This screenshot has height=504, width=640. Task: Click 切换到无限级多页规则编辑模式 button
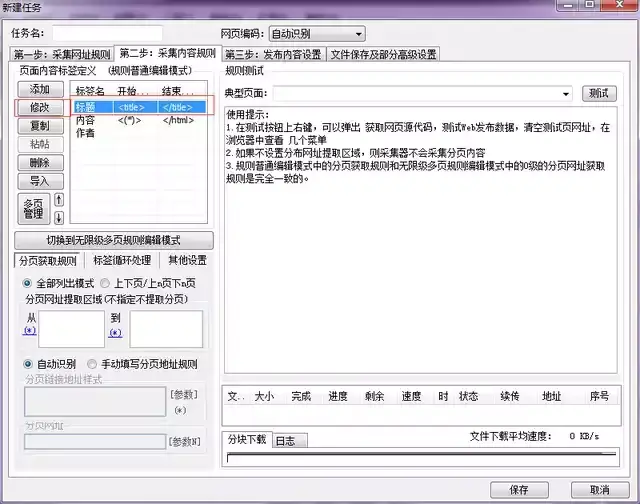(x=113, y=240)
